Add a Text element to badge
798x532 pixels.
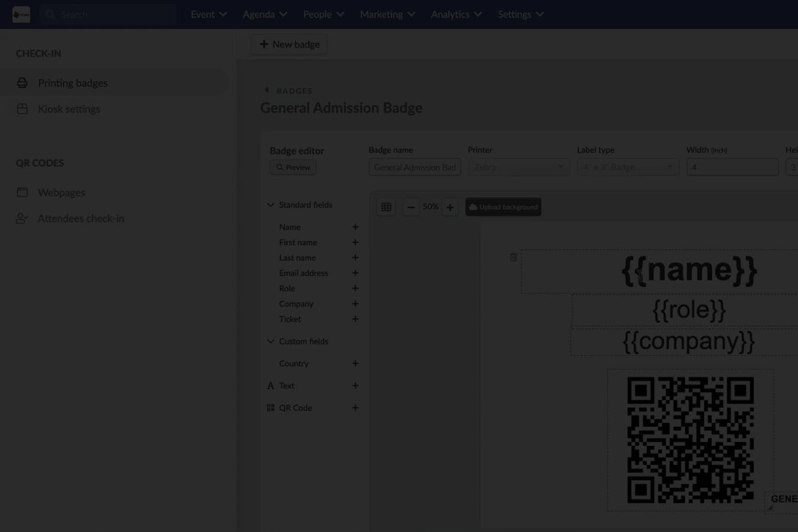355,385
